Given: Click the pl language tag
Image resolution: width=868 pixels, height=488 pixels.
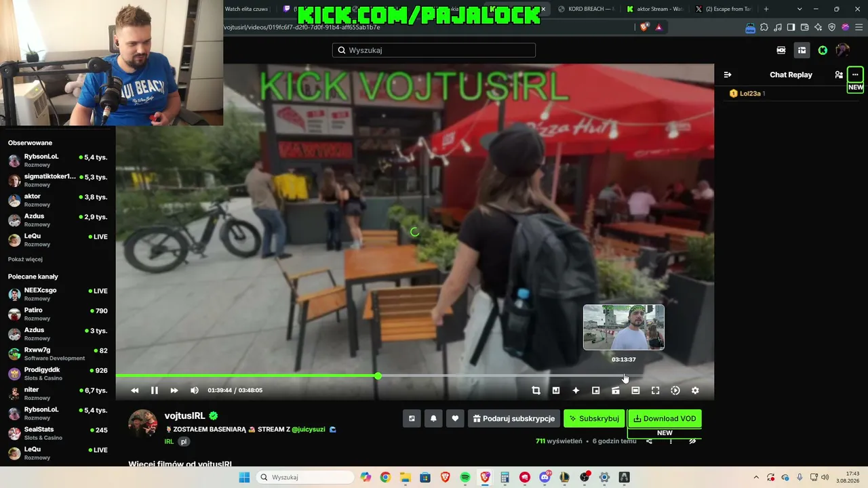Looking at the screenshot, I should 183,441.
